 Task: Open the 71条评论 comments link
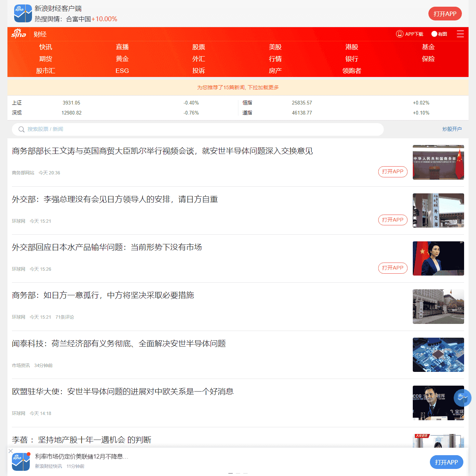(x=64, y=317)
